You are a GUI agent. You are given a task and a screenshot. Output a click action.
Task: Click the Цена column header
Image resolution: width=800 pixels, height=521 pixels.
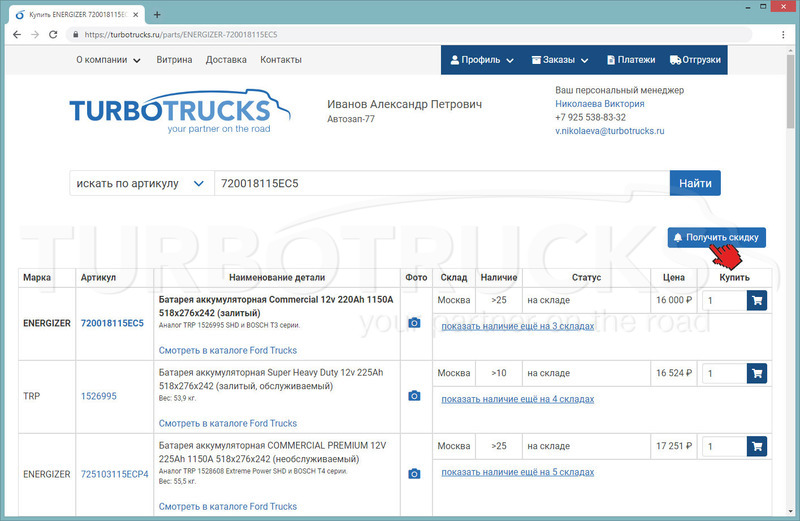click(x=673, y=278)
